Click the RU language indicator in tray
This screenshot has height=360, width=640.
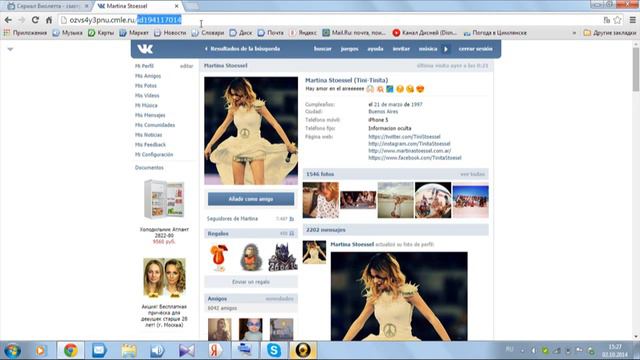[509, 349]
